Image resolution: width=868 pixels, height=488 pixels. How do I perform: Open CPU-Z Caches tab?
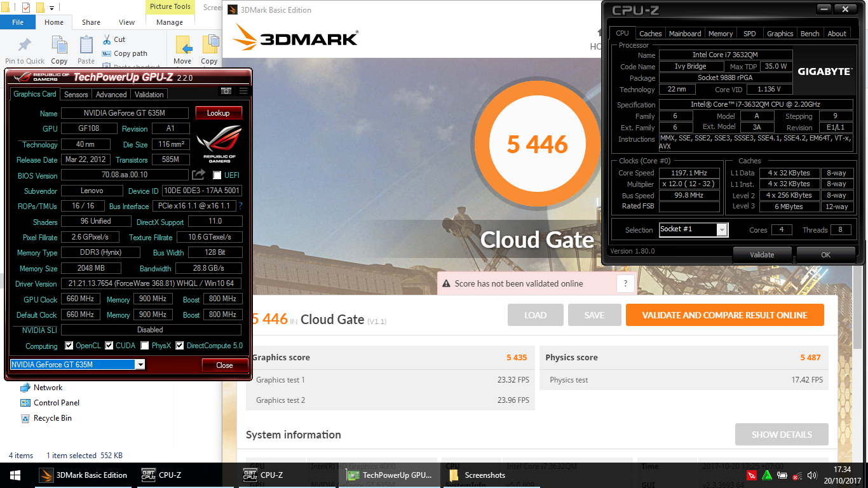[650, 34]
